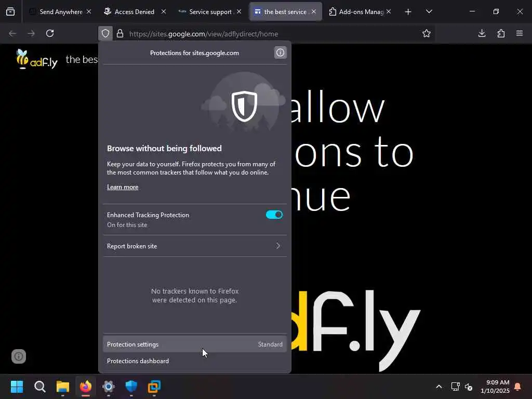The height and width of the screenshot is (399, 532).
Task: Open the gear app in the taskbar
Action: [x=109, y=387]
